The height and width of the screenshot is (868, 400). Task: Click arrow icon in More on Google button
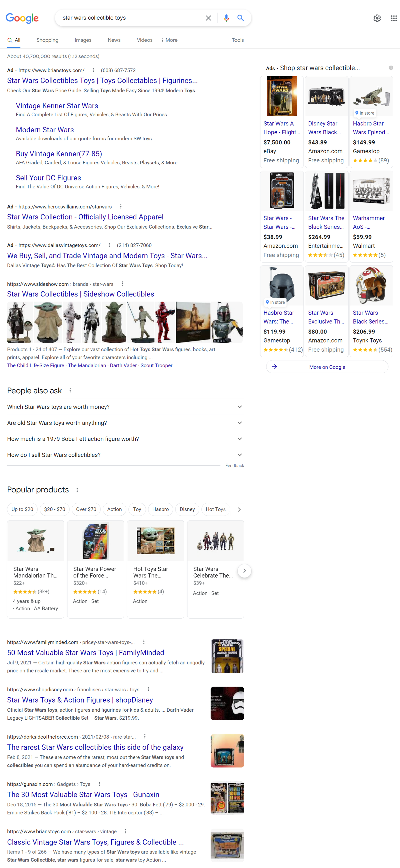(275, 367)
